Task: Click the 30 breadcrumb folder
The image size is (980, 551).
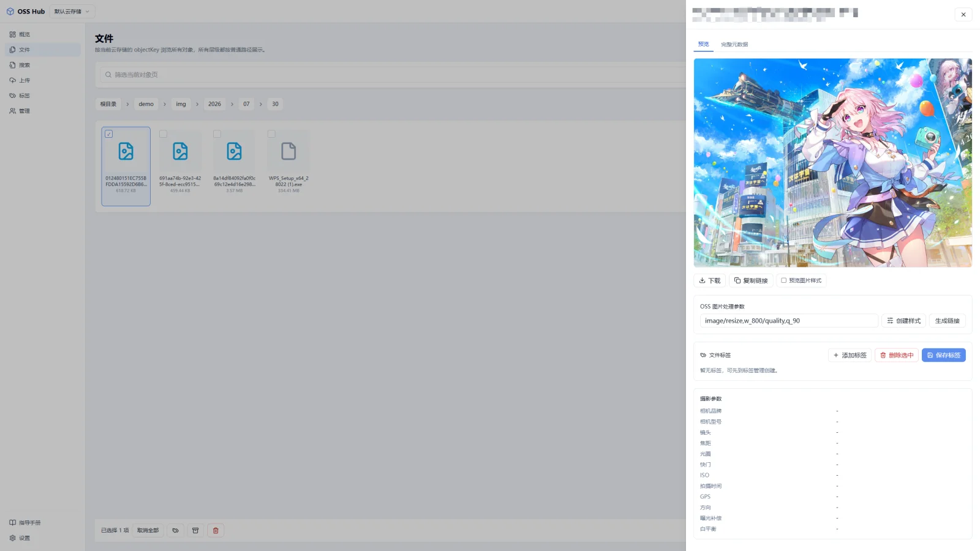Action: (275, 104)
